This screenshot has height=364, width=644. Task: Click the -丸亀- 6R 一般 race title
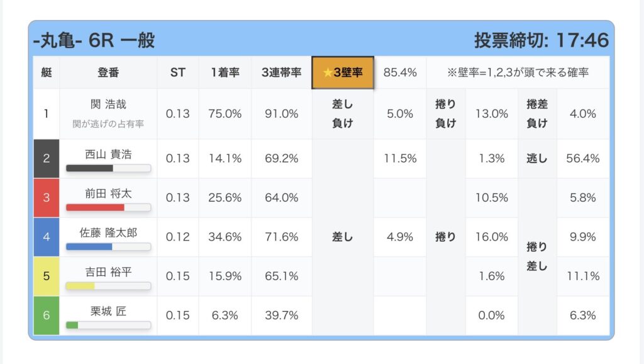point(94,40)
